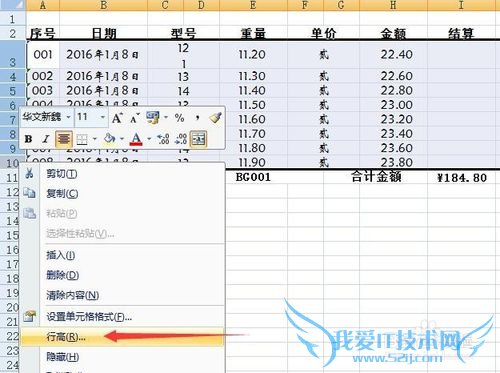
Task: Select row 1 header
Action: 13,19
